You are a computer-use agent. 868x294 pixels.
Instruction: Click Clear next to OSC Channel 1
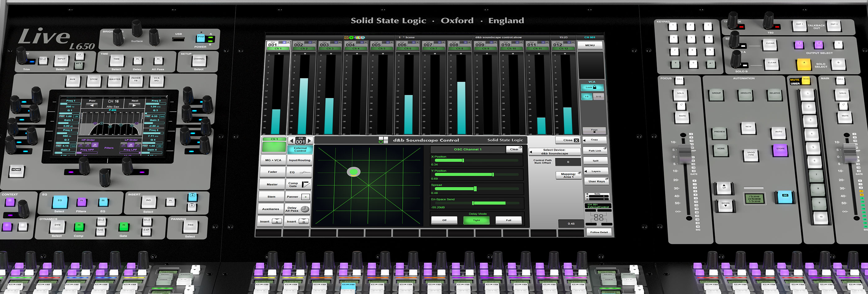click(x=514, y=149)
